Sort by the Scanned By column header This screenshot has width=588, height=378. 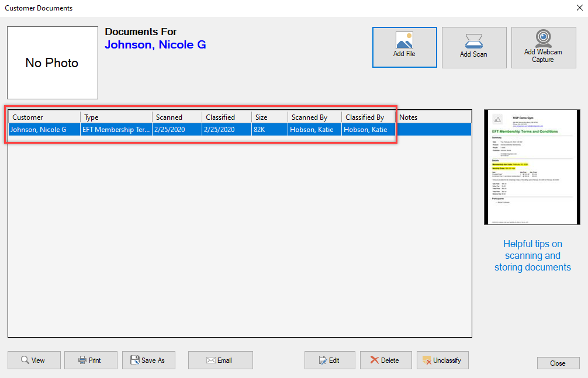point(314,117)
